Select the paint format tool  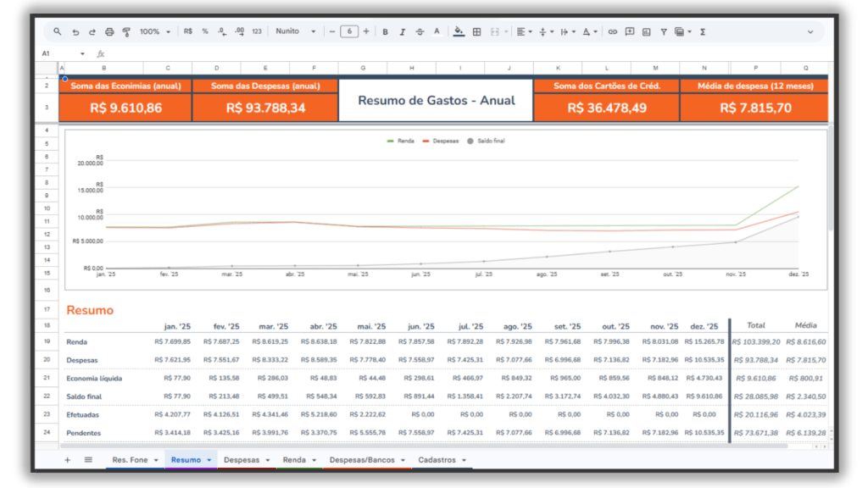[126, 31]
